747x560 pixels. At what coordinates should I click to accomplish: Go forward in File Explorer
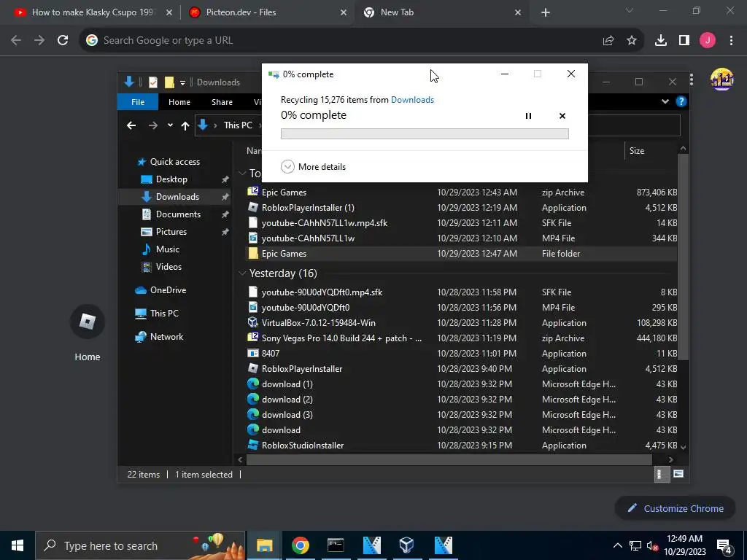pos(153,125)
